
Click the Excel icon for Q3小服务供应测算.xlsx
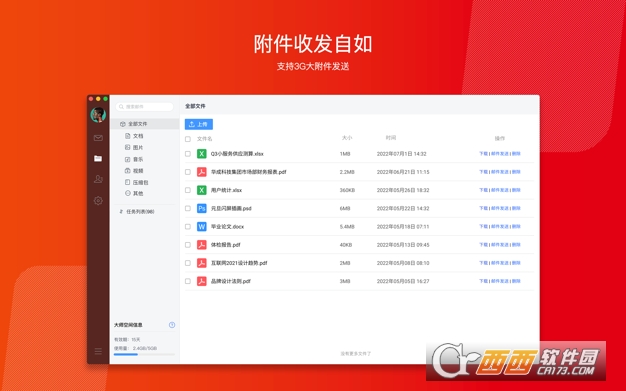point(202,154)
